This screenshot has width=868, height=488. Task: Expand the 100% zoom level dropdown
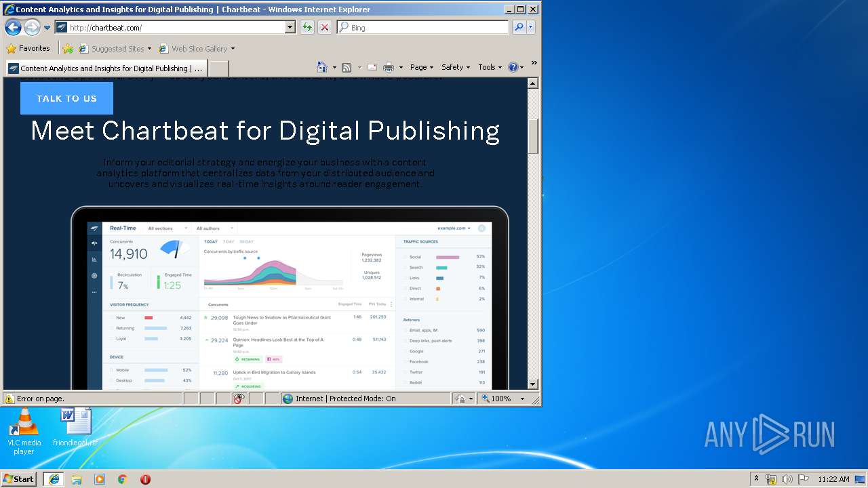tap(523, 399)
